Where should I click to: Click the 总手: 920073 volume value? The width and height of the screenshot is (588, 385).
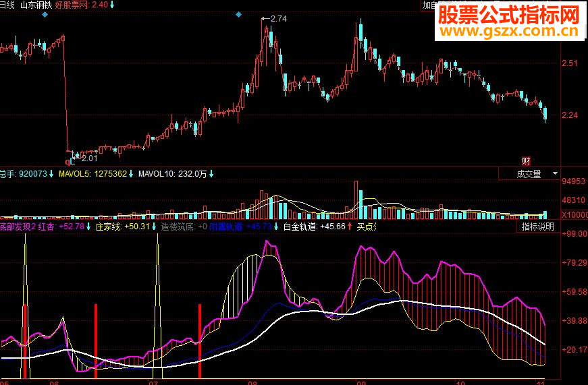coord(23,174)
